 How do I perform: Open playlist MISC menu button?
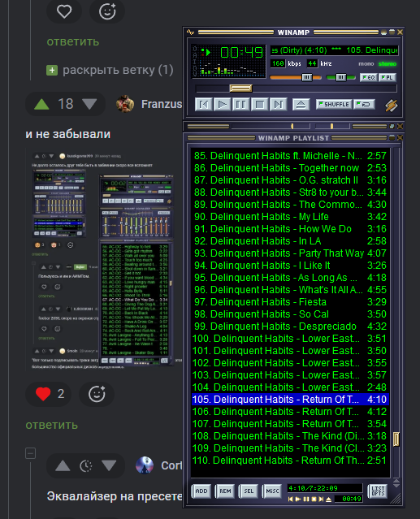click(x=272, y=491)
